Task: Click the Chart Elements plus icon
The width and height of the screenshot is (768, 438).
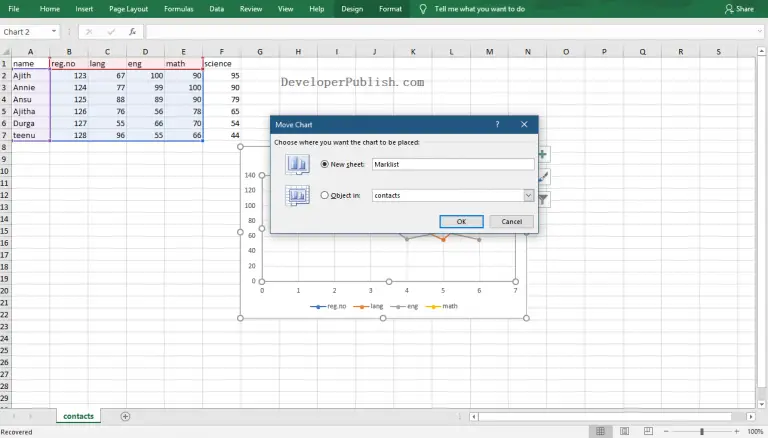Action: point(543,155)
